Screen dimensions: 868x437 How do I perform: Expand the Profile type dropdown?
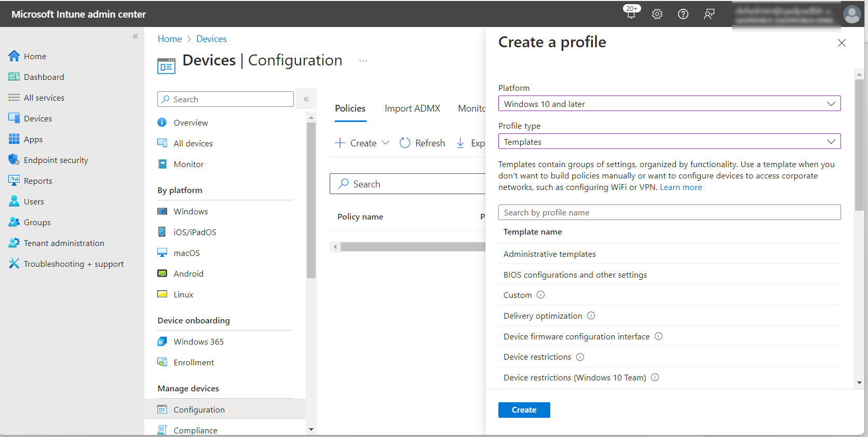pos(669,142)
